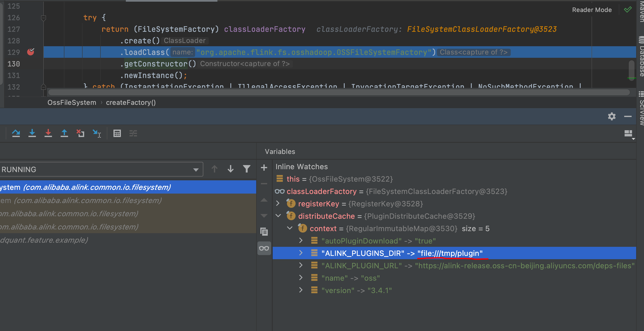Add a new watch with plus icon
644x331 pixels.
point(264,167)
